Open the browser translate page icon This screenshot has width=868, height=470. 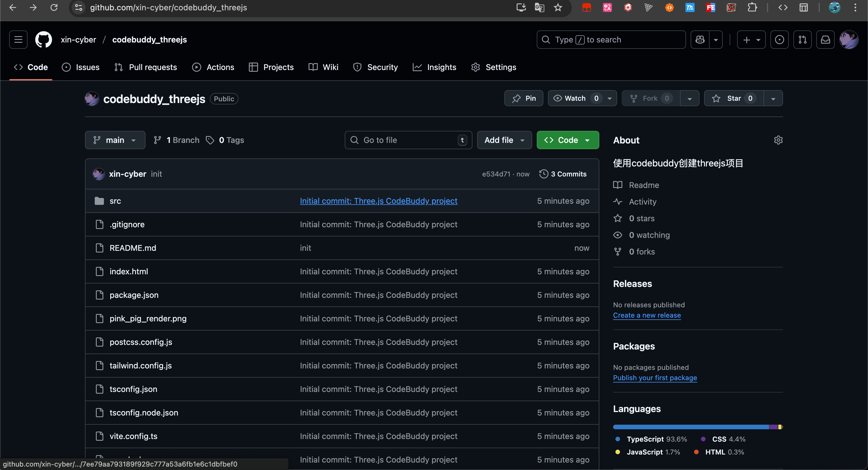[x=539, y=7]
